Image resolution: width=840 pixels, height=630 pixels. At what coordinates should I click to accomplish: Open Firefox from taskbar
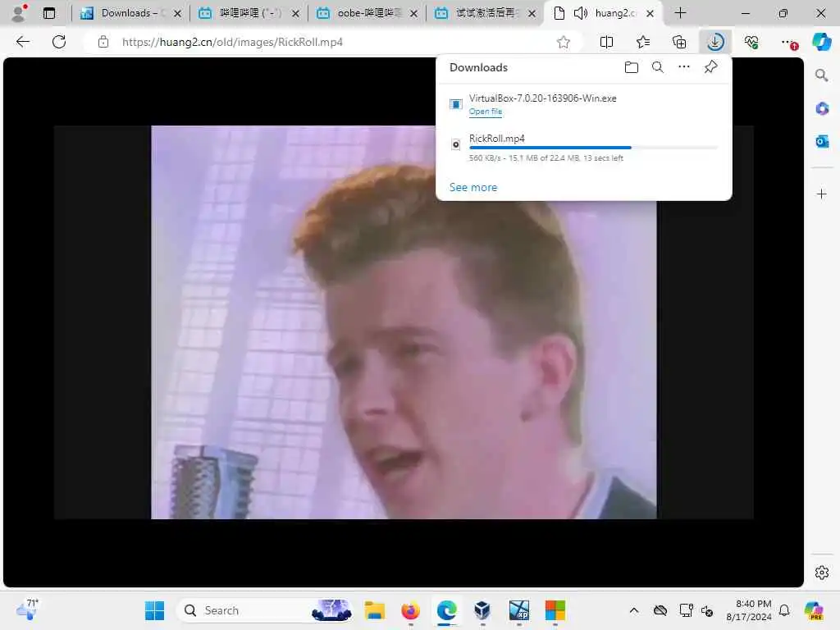pyautogui.click(x=410, y=610)
